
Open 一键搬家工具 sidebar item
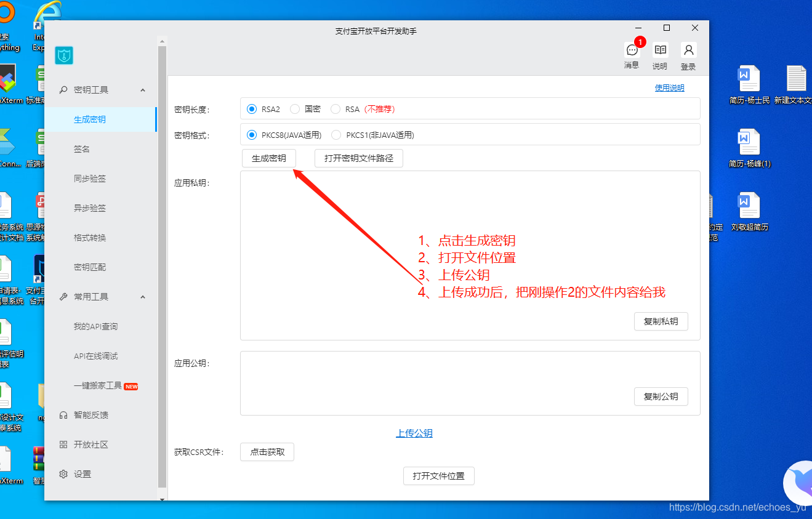click(x=100, y=385)
